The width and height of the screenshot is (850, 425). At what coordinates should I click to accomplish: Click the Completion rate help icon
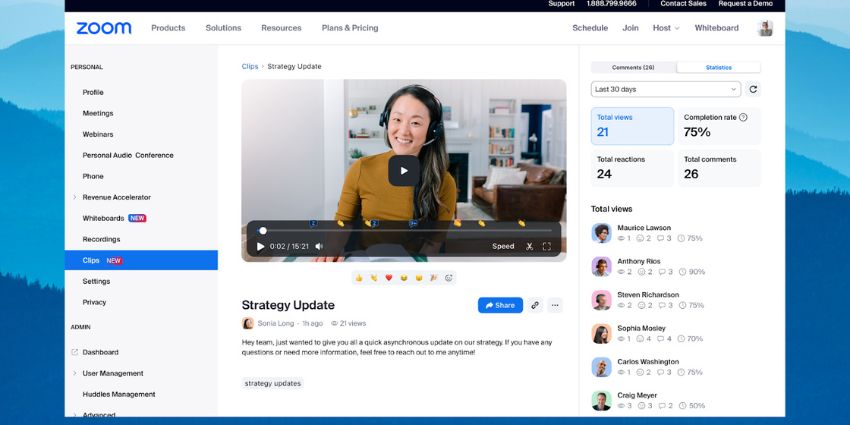tap(743, 117)
